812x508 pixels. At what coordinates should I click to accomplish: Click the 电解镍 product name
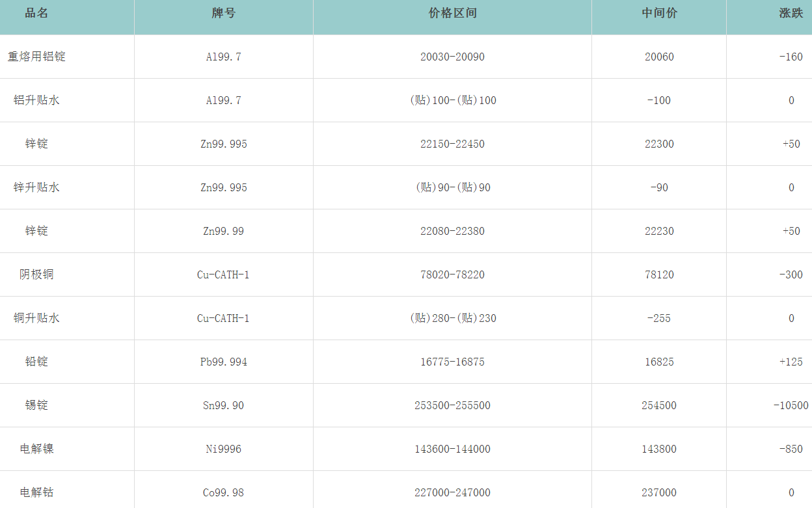[x=36, y=449]
